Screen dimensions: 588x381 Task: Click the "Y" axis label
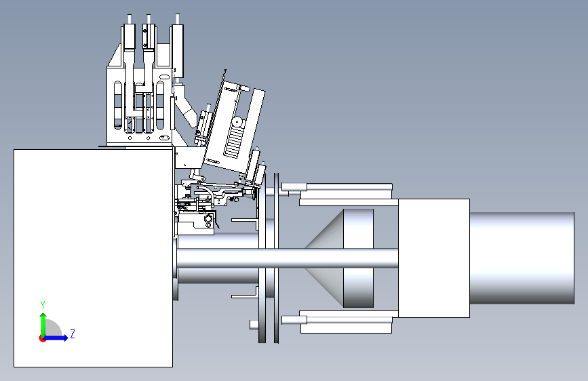point(43,305)
